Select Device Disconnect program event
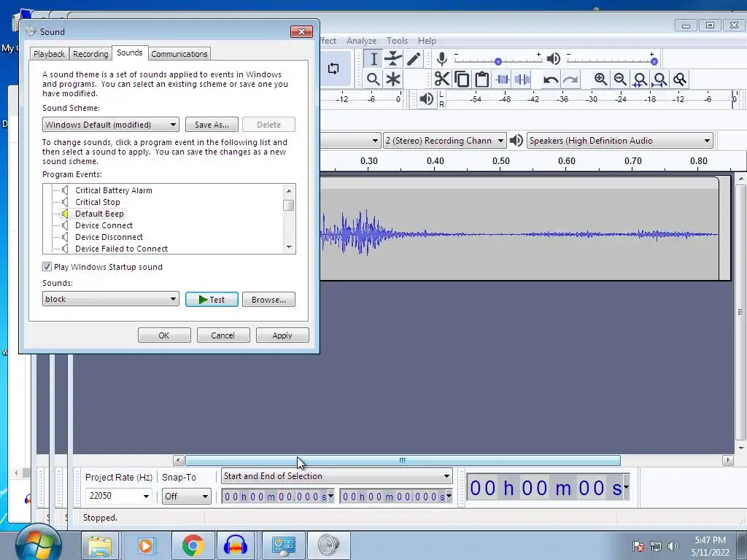The image size is (747, 560). click(109, 237)
